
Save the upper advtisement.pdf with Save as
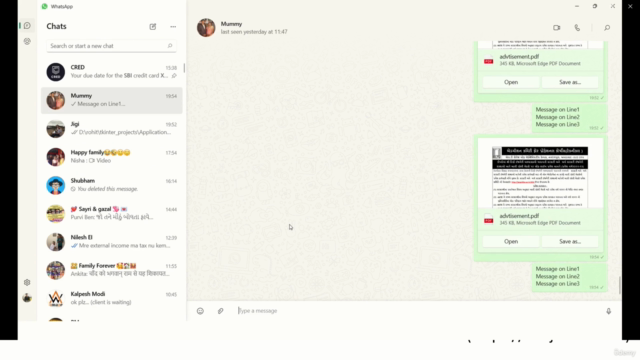pos(570,82)
